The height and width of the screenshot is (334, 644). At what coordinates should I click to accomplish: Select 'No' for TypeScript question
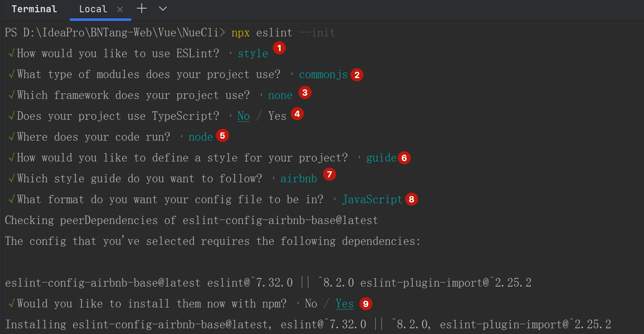pyautogui.click(x=243, y=116)
